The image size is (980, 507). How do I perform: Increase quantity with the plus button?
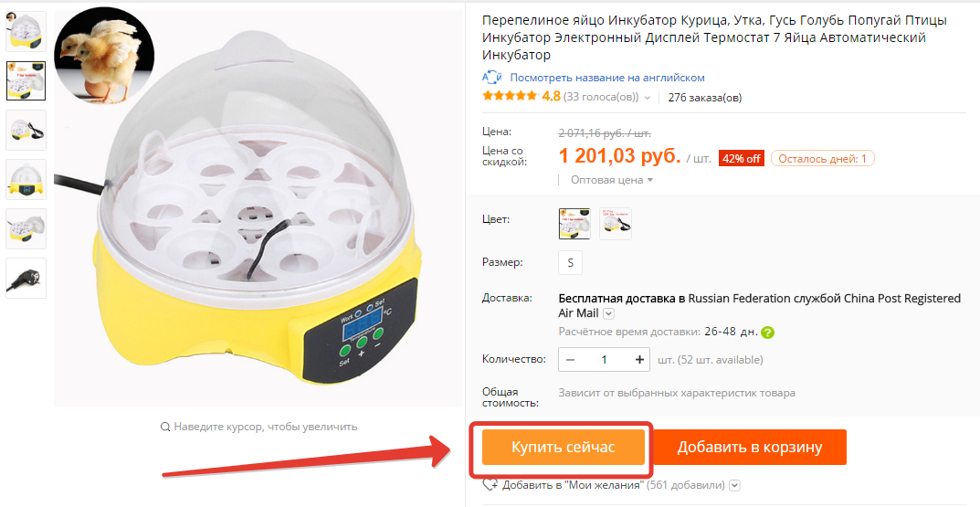pyautogui.click(x=639, y=359)
